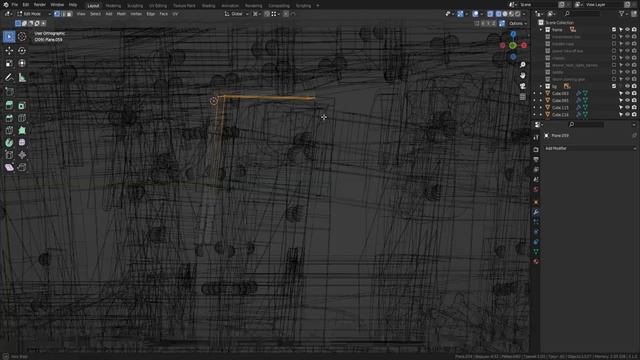Select the Bevel tool
The width and height of the screenshot is (640, 360).
click(x=9, y=118)
